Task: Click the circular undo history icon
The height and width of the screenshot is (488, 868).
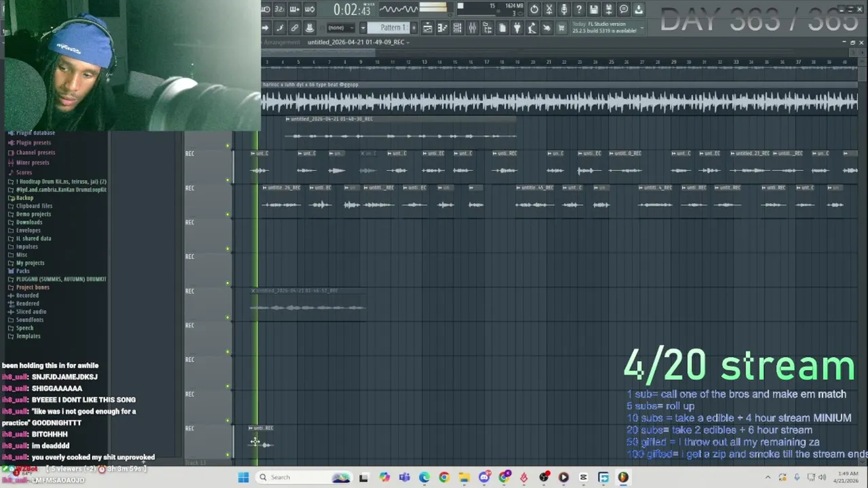Action: (534, 9)
